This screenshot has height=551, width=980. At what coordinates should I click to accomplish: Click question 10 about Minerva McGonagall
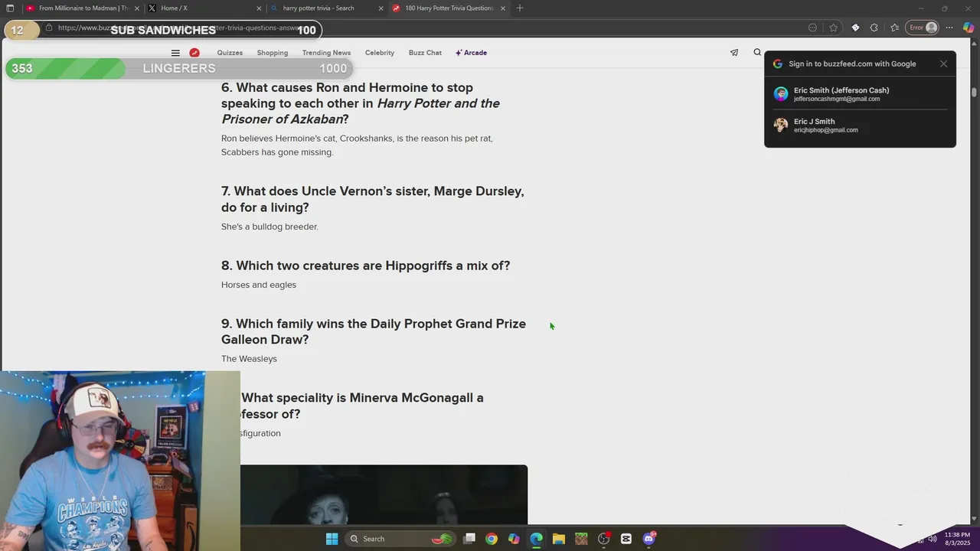pos(362,406)
